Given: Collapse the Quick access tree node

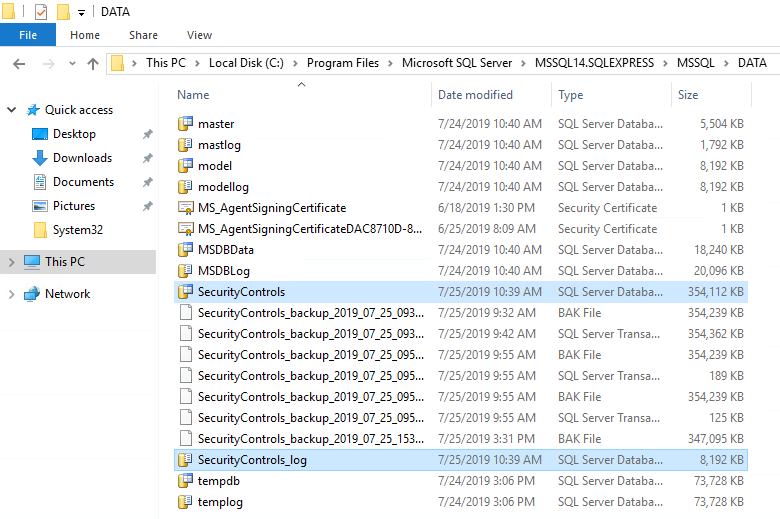Looking at the screenshot, I should click(x=12, y=110).
